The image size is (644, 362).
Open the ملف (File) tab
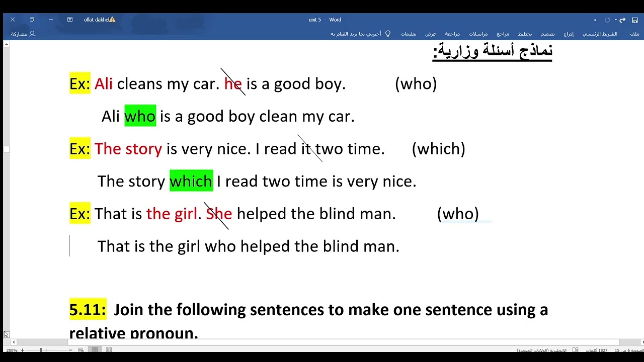pos(634,34)
